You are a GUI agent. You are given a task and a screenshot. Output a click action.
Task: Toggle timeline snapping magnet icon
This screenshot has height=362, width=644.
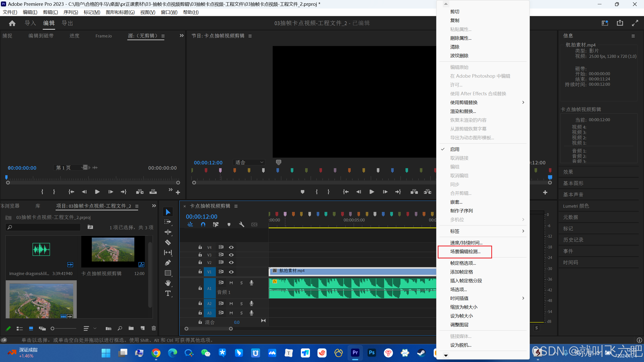[203, 224]
